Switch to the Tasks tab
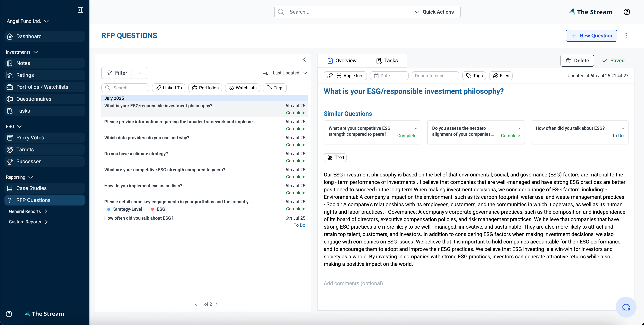The width and height of the screenshot is (644, 325). click(x=387, y=61)
